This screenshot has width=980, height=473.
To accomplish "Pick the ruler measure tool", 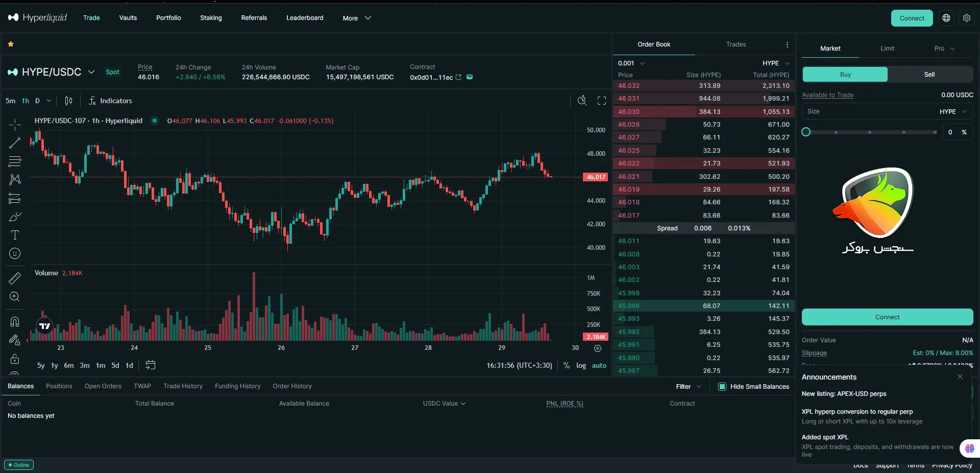I will pyautogui.click(x=15, y=278).
